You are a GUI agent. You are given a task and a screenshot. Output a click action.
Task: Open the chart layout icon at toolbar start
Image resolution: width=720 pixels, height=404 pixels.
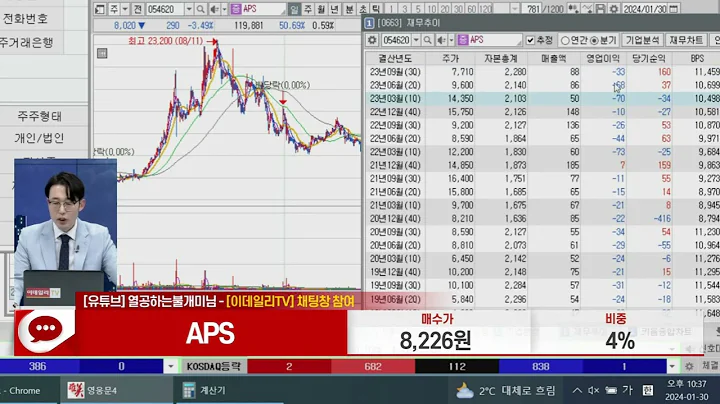[x=100, y=9]
